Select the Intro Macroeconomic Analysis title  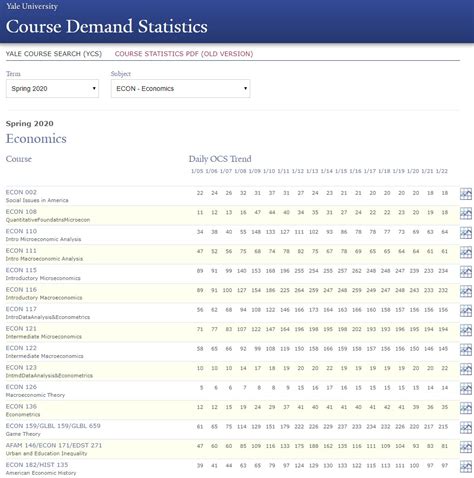pyautogui.click(x=44, y=259)
